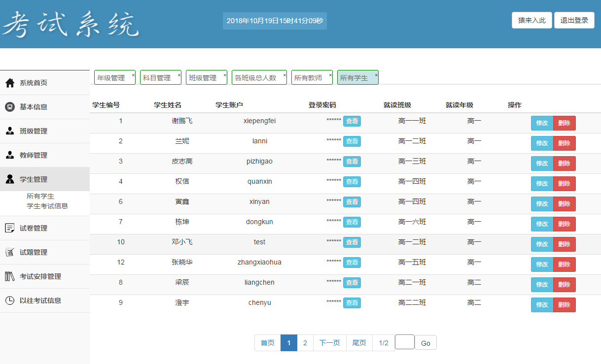The width and height of the screenshot is (601, 364).
Task: Open the 班级管理 sidebar icon
Action: pos(10,131)
